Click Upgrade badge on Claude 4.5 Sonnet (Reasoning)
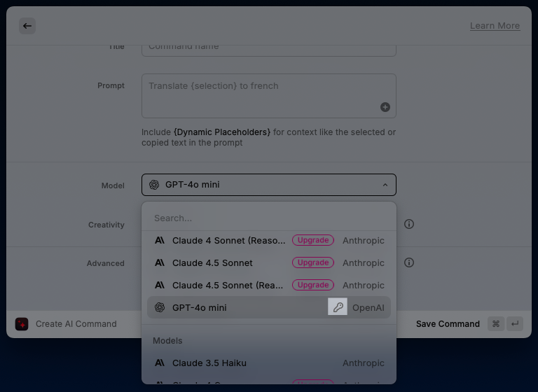 (x=313, y=285)
